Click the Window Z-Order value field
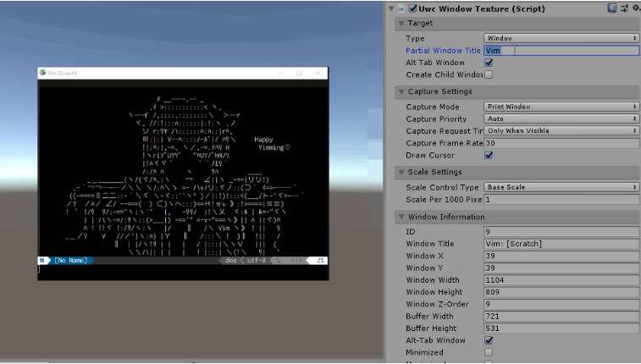 (561, 304)
